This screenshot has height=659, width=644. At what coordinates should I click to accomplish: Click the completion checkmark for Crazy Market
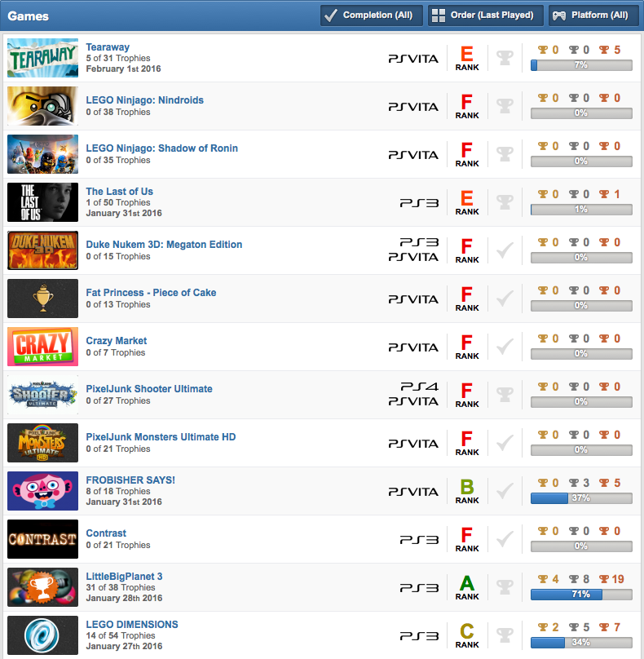pyautogui.click(x=505, y=347)
